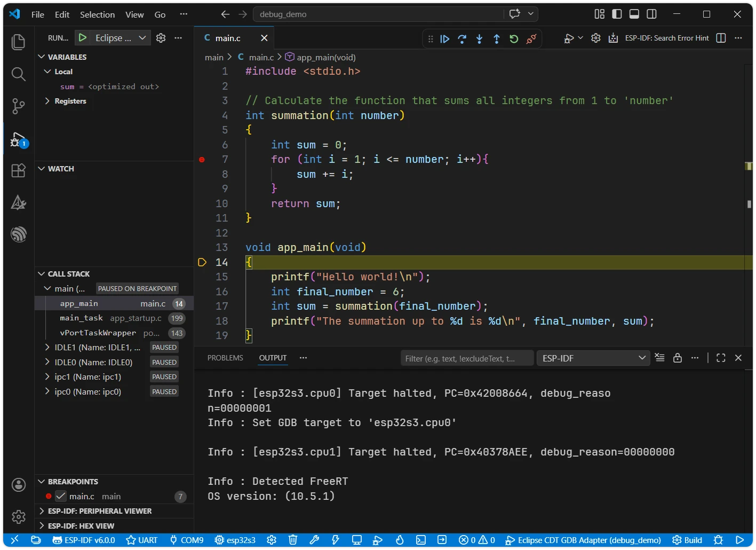Open the Edit menu

point(62,14)
